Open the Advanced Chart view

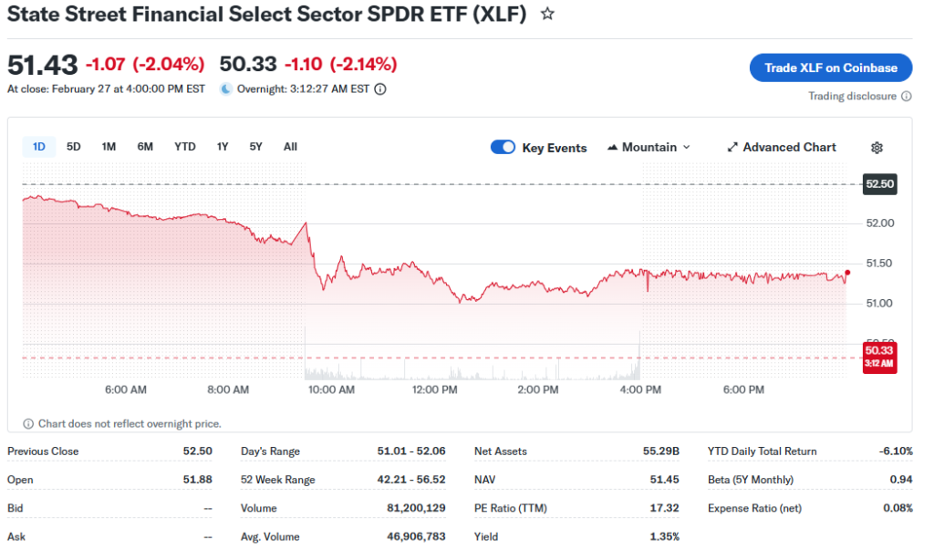click(782, 148)
